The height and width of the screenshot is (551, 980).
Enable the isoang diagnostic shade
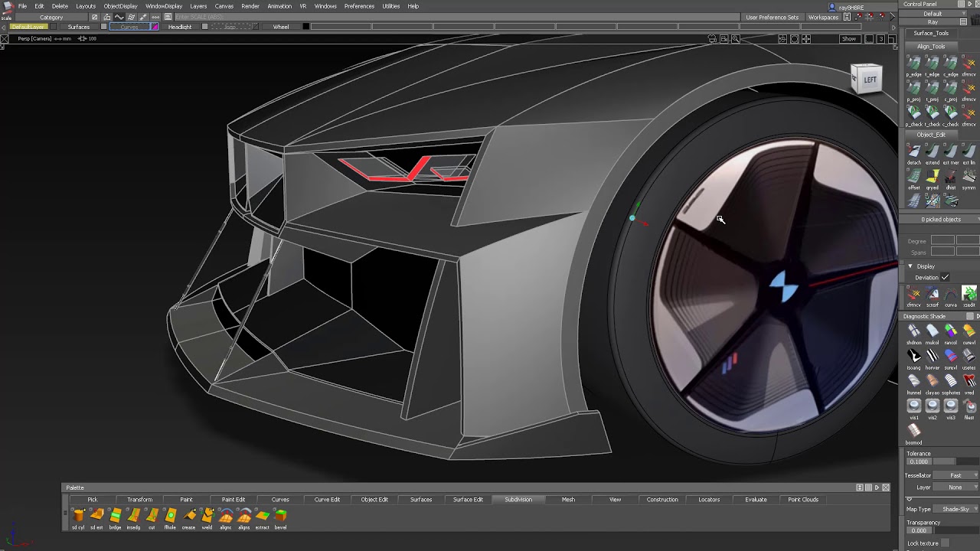point(913,356)
